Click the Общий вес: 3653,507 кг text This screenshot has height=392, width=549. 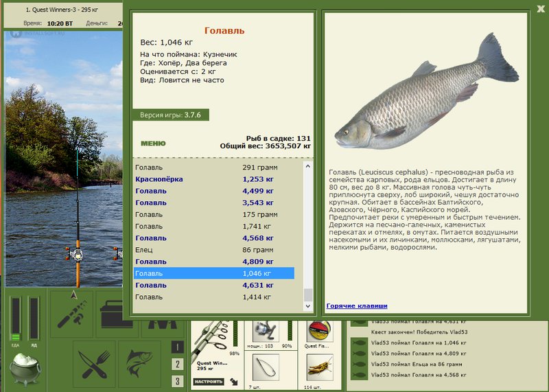[x=265, y=146]
